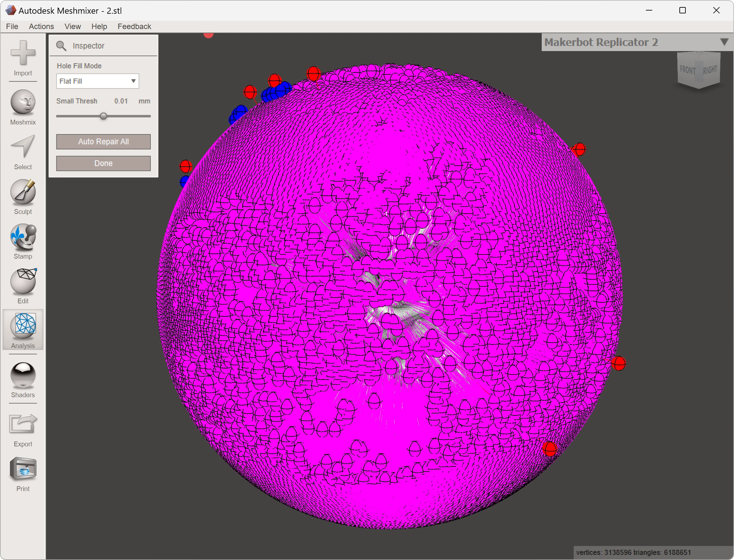The height and width of the screenshot is (560, 734).
Task: Open the View menu
Action: click(73, 26)
